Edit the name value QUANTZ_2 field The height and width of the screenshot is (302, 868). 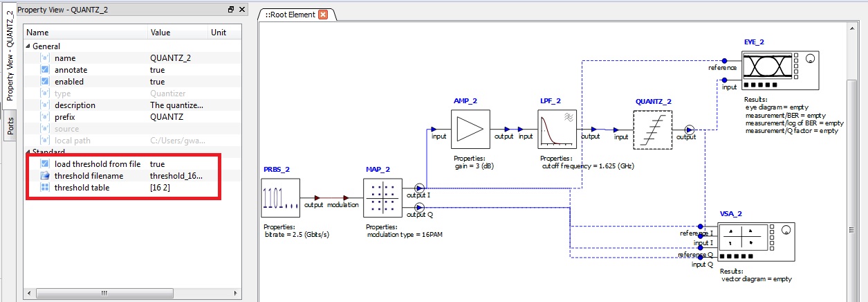tap(178, 58)
